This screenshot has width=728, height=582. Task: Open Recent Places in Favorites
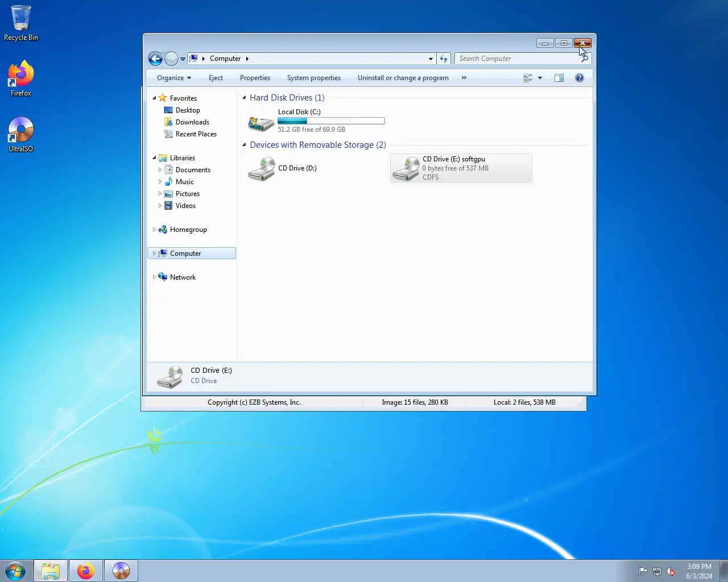196,134
